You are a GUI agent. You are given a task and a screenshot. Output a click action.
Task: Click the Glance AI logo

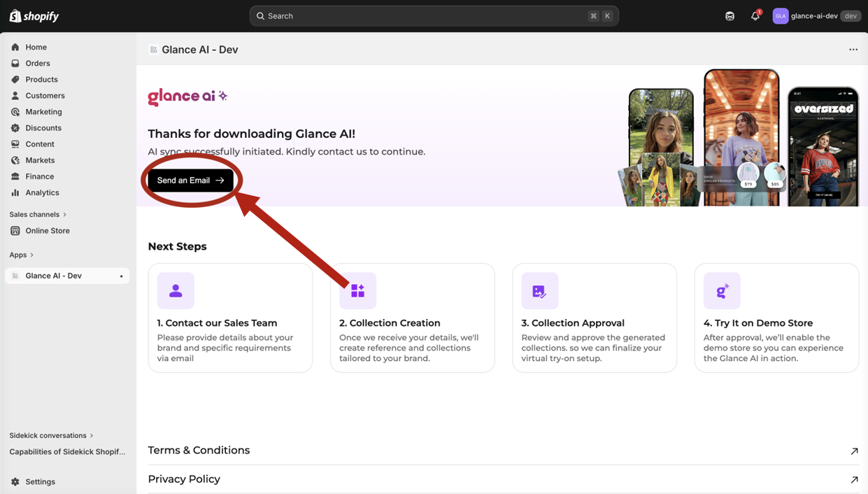tap(187, 97)
